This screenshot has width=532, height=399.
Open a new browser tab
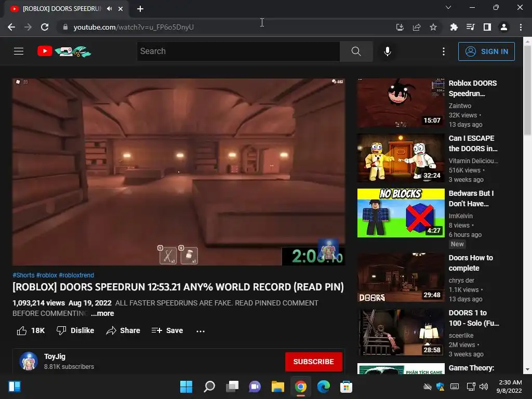(x=140, y=9)
